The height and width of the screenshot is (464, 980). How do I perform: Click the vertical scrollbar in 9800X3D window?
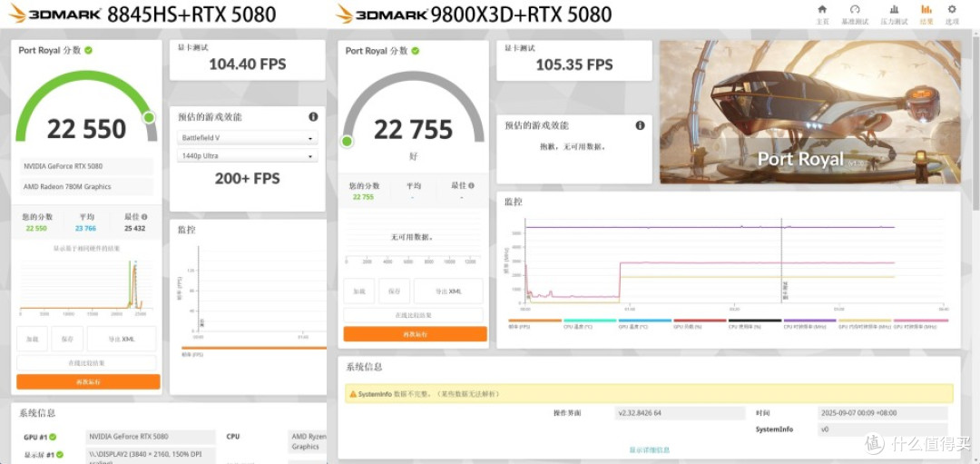pos(976,122)
